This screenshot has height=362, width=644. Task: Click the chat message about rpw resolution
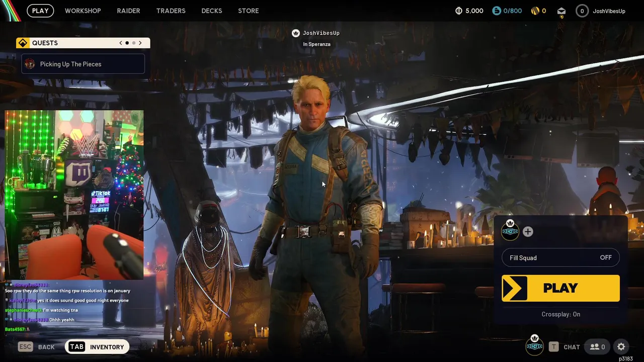click(x=67, y=291)
